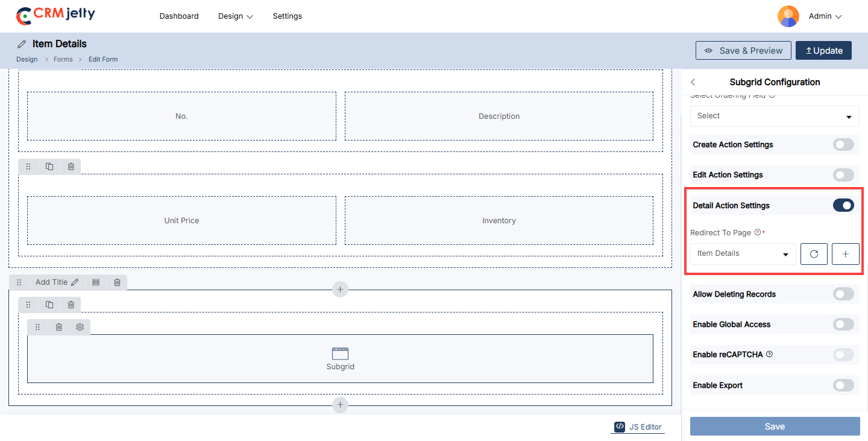The height and width of the screenshot is (441, 868).
Task: Click duplicate icon above the Unit Price row
Action: coord(49,167)
